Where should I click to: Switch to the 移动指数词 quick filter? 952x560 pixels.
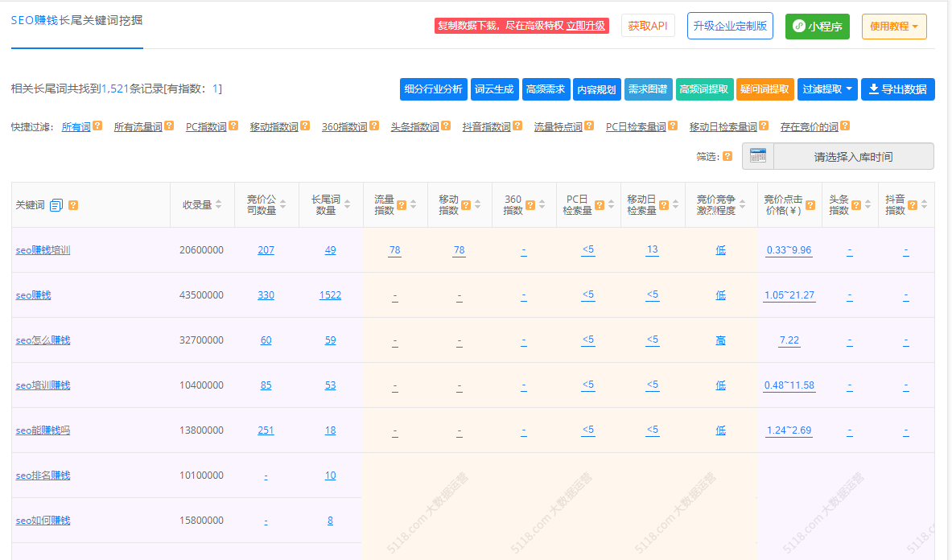tap(274, 127)
